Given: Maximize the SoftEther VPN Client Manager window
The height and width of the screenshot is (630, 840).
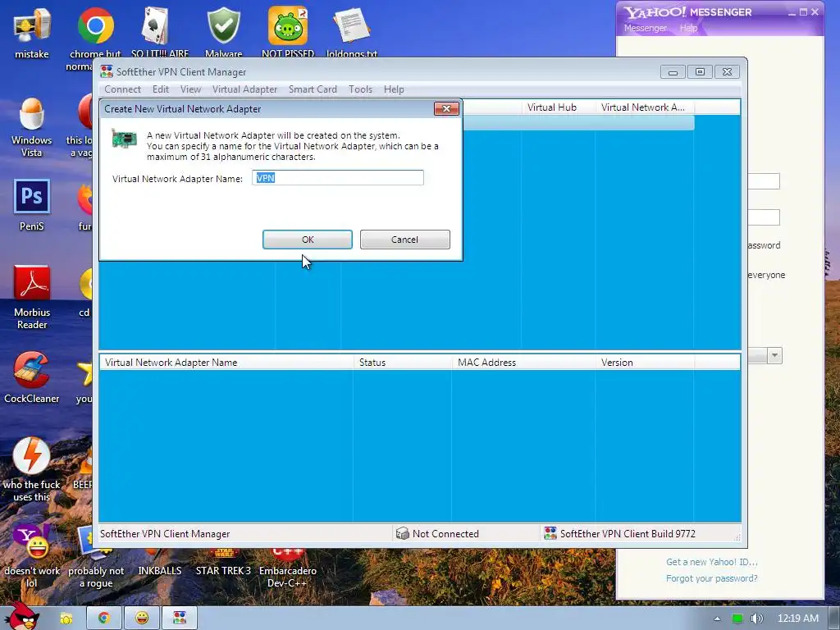Looking at the screenshot, I should pos(700,72).
